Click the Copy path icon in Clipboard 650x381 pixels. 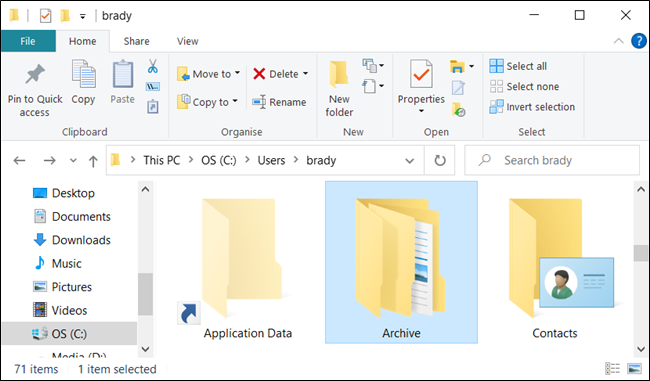point(153,87)
